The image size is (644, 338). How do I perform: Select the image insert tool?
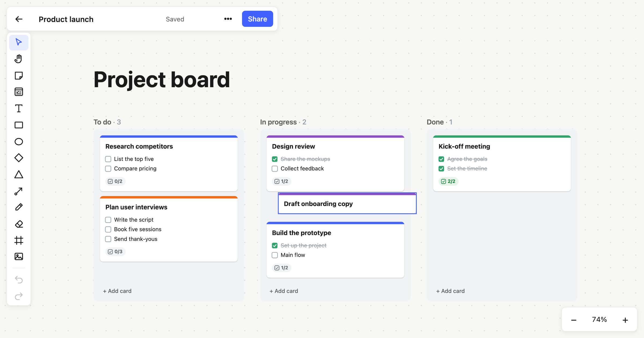[19, 257]
